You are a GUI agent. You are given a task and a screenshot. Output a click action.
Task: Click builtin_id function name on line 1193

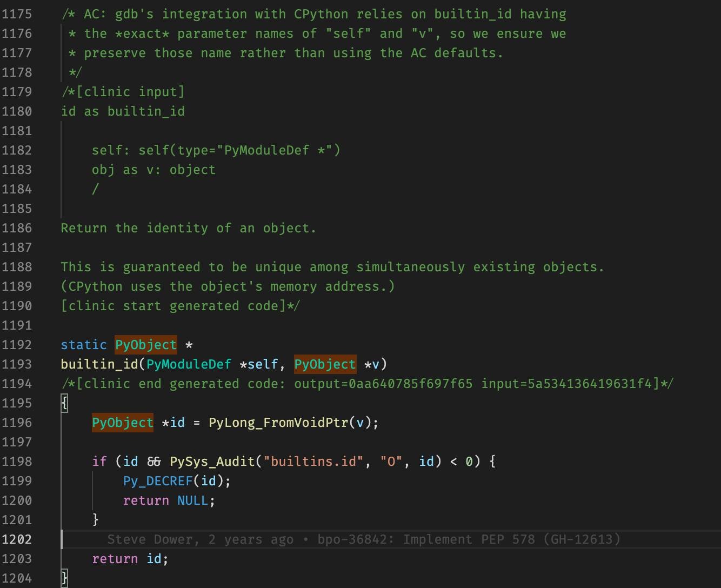point(99,364)
